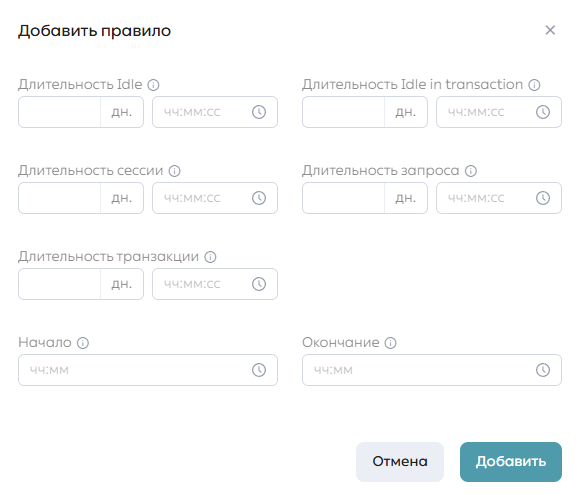Click the Добавить button

[511, 462]
